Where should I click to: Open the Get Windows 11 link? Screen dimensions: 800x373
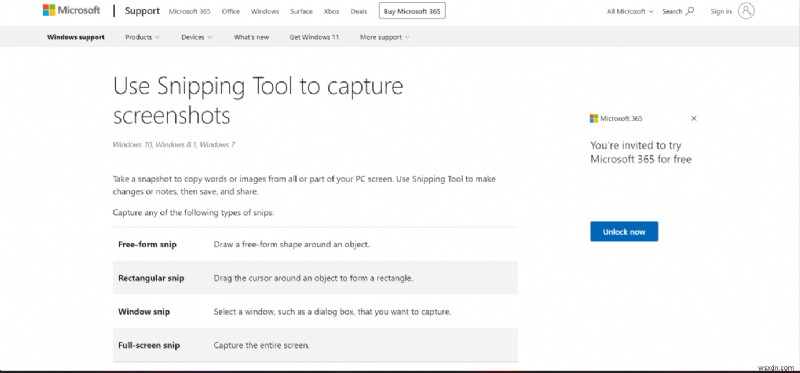(x=314, y=37)
